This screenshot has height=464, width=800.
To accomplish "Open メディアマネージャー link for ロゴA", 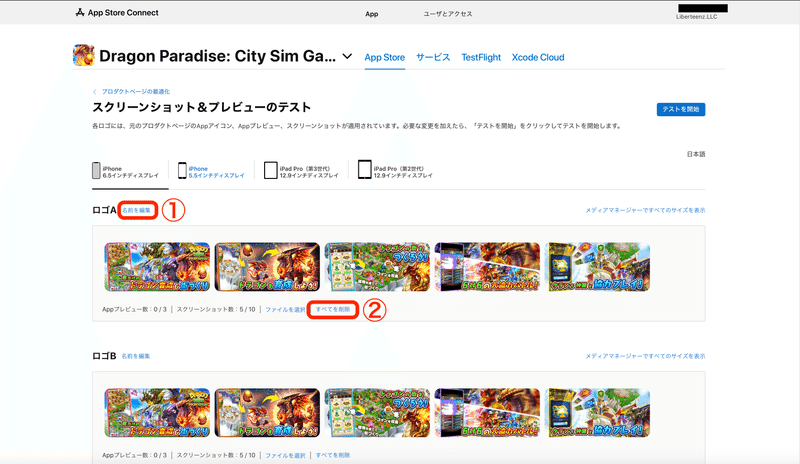I will click(x=645, y=210).
